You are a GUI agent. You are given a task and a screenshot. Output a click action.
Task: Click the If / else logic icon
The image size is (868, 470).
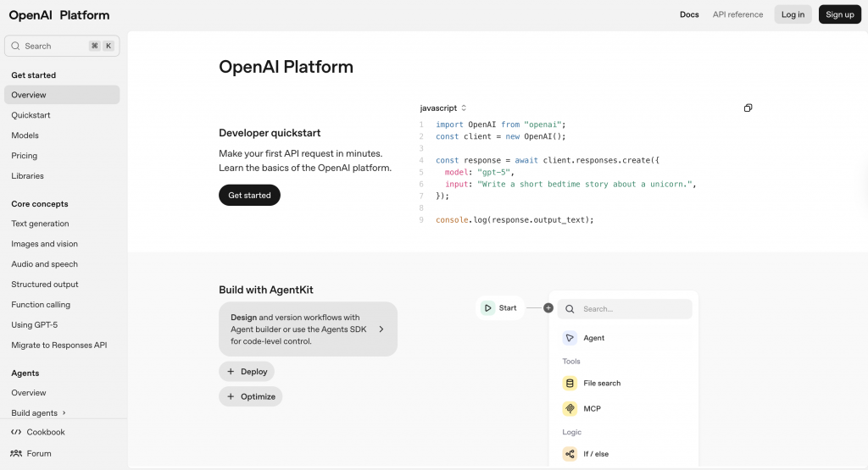tap(570, 454)
